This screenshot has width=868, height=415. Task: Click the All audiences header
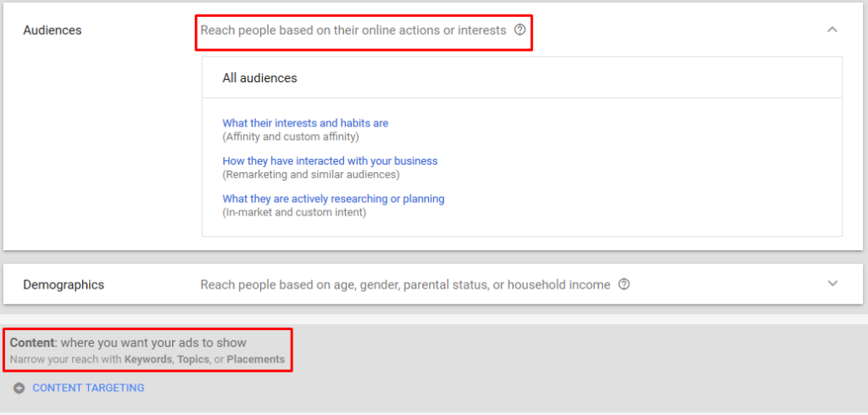click(x=259, y=78)
